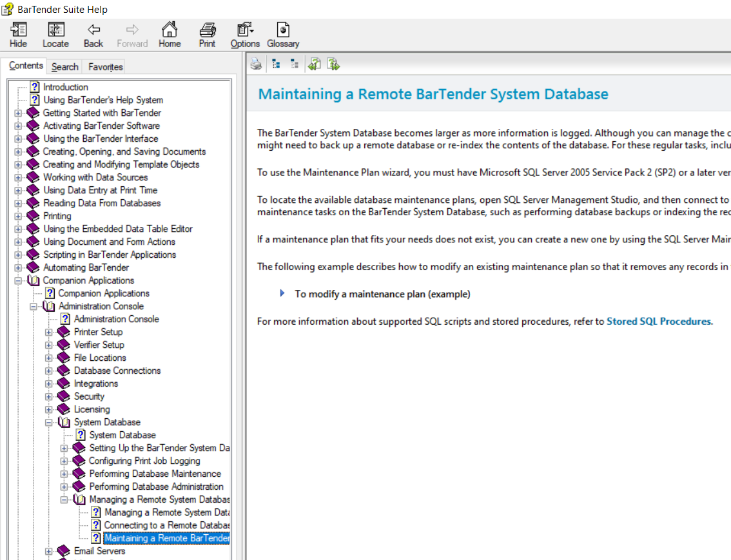Screen dimensions: 731x560
Task: Click the page title 'Maintaining a Remote BarTender System Database'
Action: coord(433,94)
